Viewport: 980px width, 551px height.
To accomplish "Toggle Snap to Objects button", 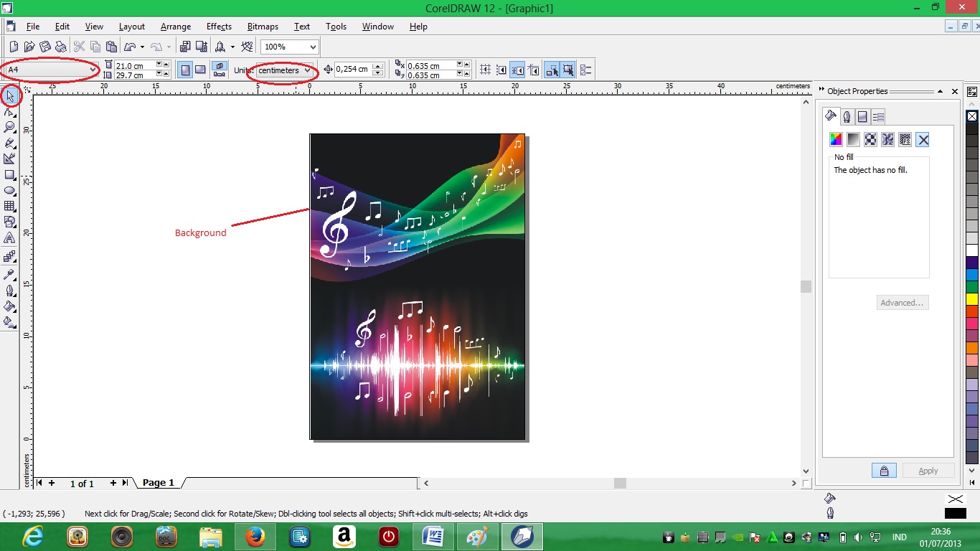I will 517,70.
